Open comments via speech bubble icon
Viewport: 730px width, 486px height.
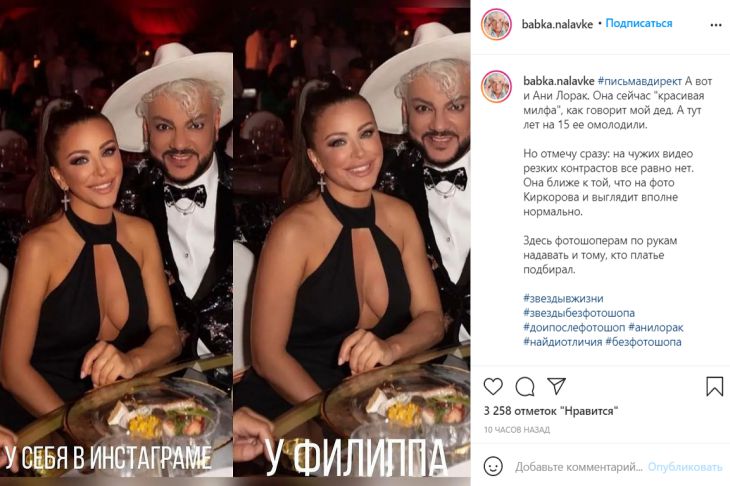pyautogui.click(x=525, y=386)
